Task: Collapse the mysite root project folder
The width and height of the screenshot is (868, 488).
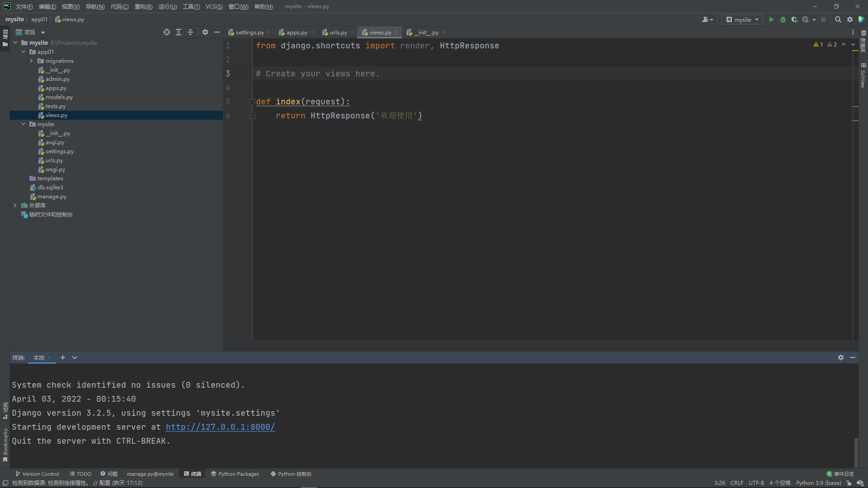Action: click(x=15, y=42)
